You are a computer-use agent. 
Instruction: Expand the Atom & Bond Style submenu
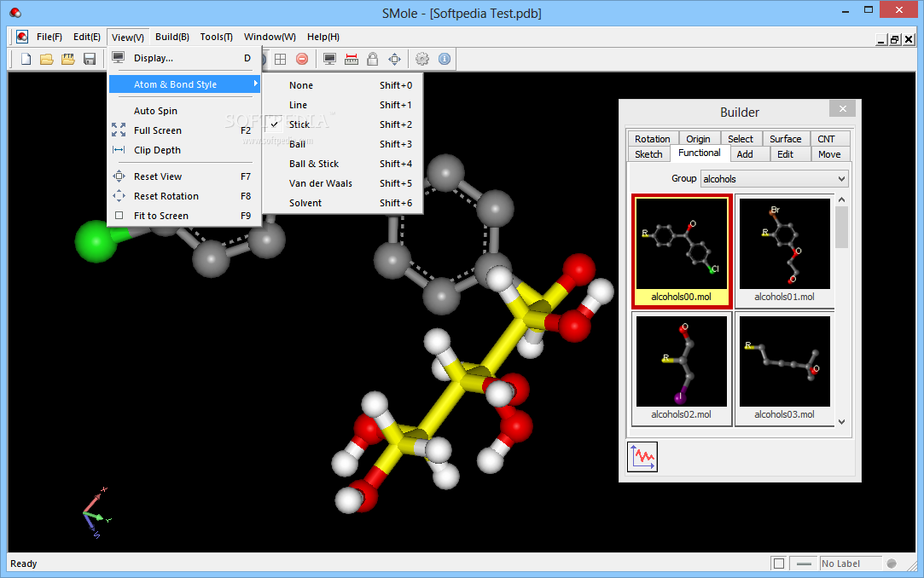[184, 84]
